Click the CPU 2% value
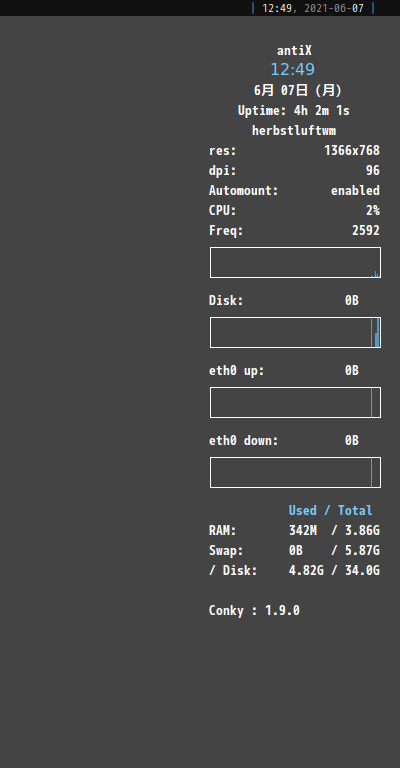 coord(373,211)
